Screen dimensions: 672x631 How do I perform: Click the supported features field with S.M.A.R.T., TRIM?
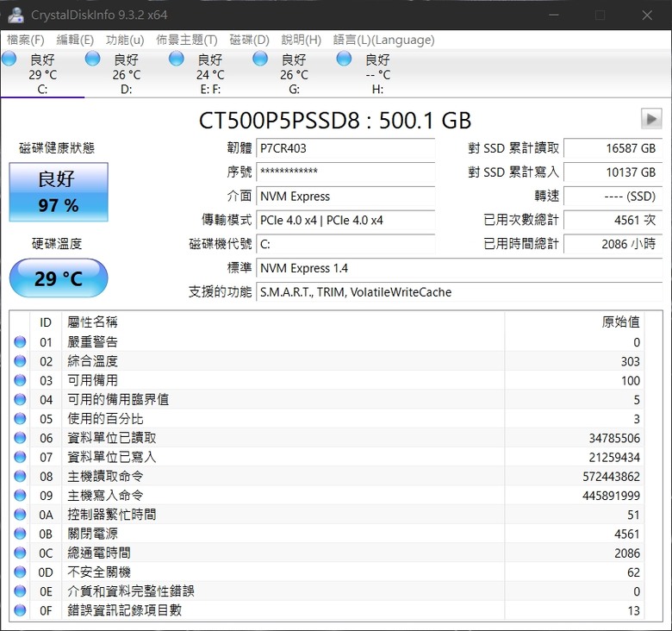tap(459, 292)
